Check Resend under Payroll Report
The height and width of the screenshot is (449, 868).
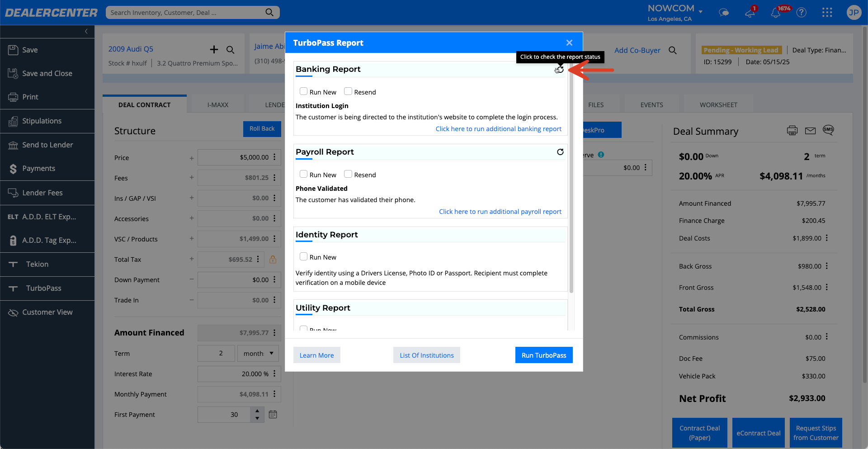pos(348,174)
